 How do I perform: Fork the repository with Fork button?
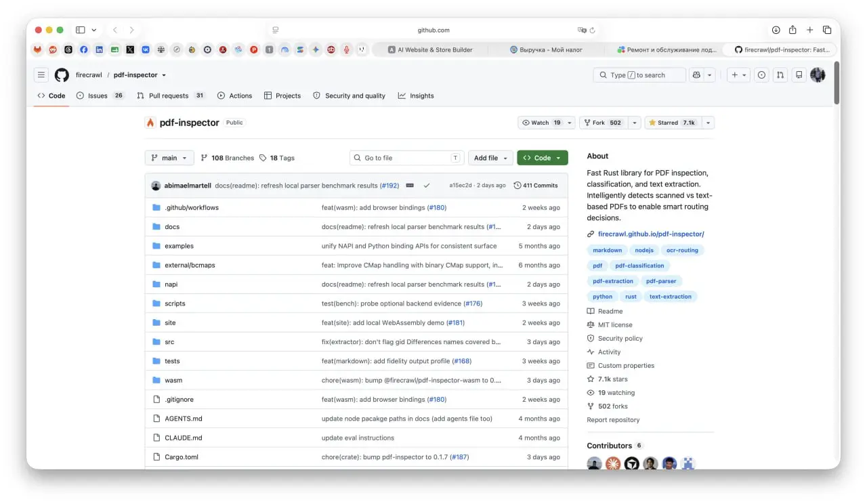(603, 123)
